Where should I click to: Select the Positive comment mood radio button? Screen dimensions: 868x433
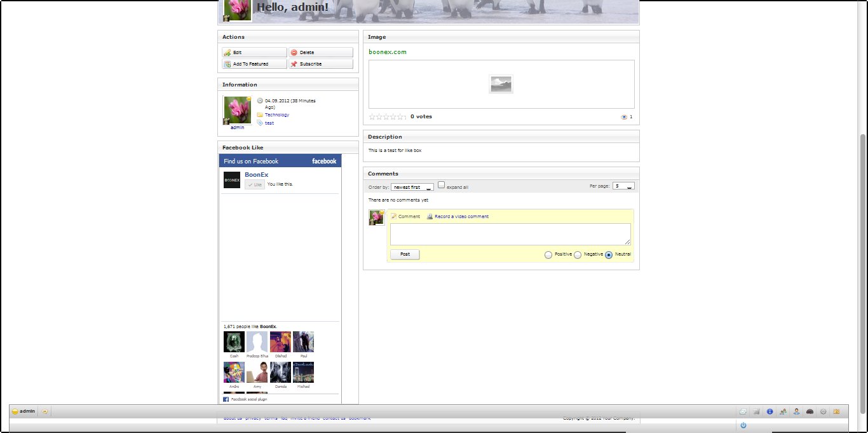[x=548, y=255]
